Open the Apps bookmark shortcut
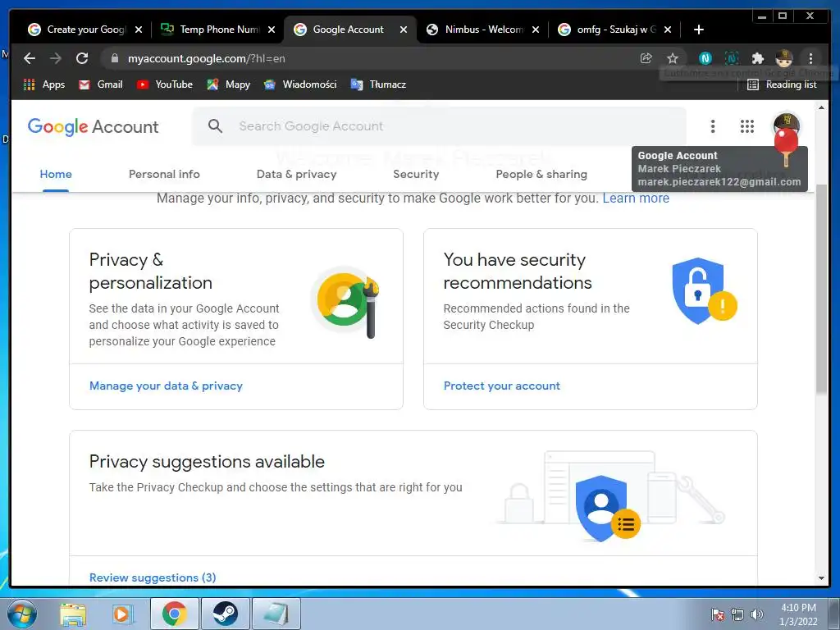This screenshot has width=840, height=630. [44, 84]
